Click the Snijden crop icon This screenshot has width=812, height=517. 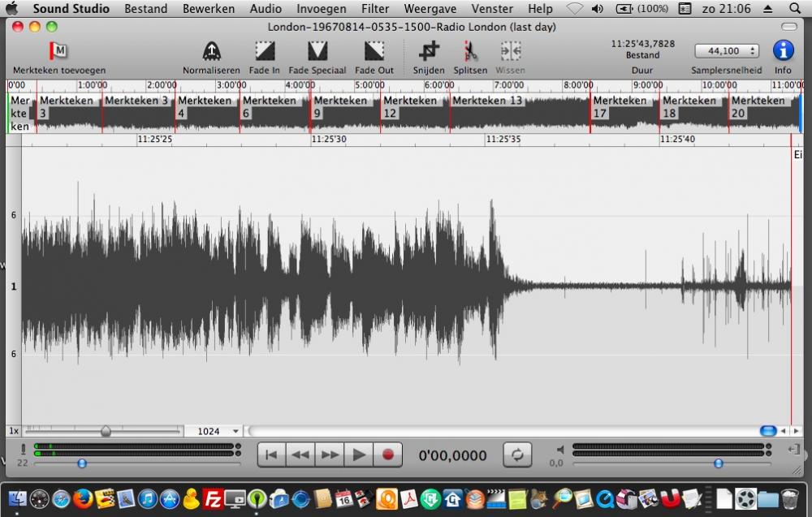coord(428,52)
